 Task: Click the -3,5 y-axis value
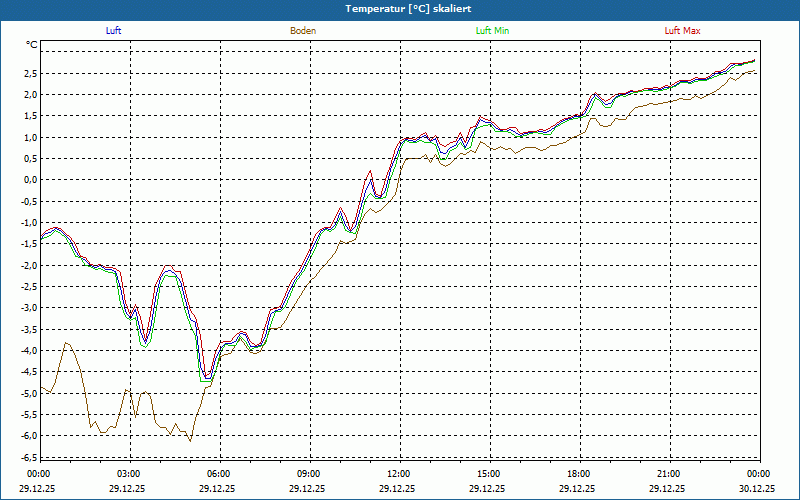point(30,329)
